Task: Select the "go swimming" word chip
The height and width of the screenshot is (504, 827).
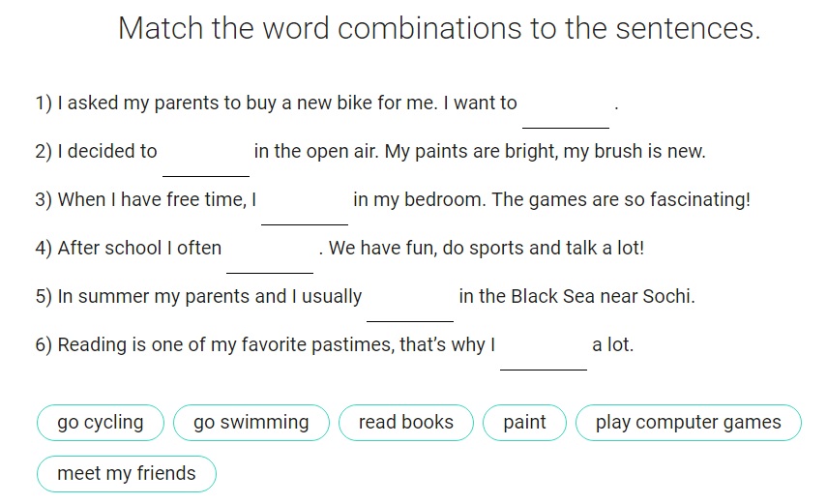Action: click(x=251, y=423)
